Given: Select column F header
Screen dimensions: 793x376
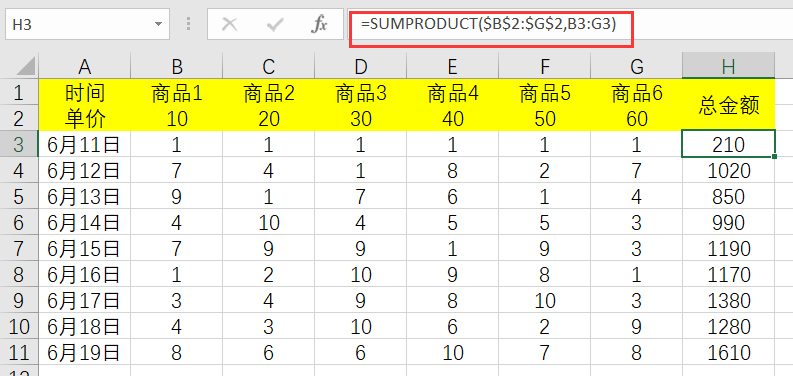Looking at the screenshot, I should pos(545,66).
